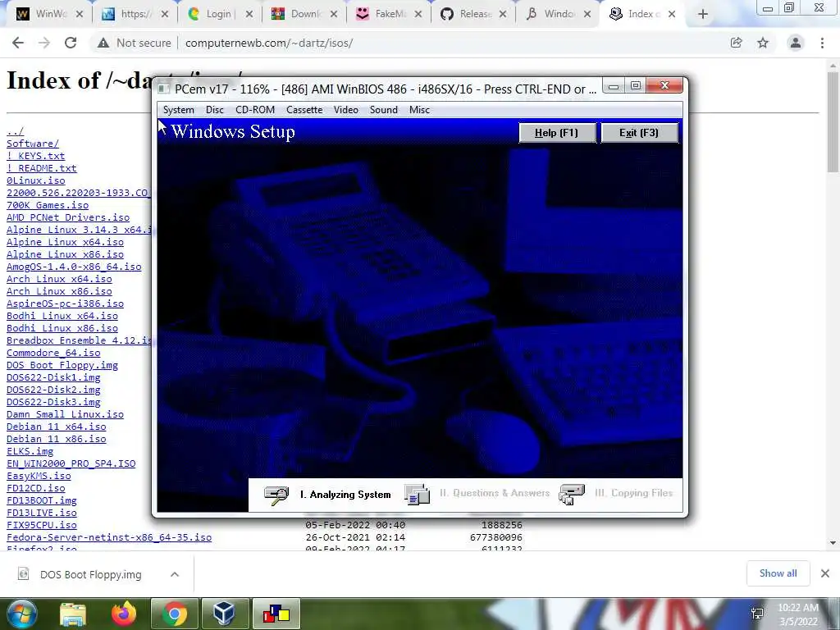
Task: Click the Questions & Answers step icon
Action: click(x=417, y=495)
